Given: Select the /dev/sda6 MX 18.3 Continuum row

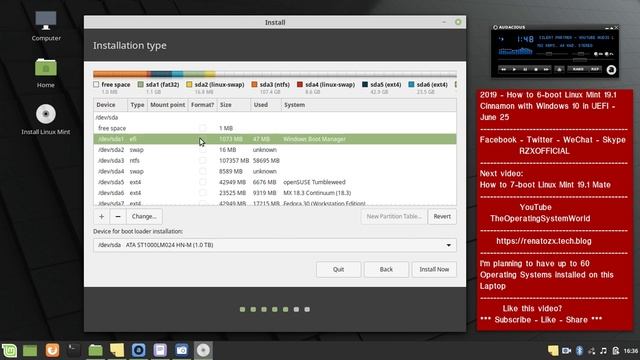Looking at the screenshot, I should pyautogui.click(x=275, y=193).
